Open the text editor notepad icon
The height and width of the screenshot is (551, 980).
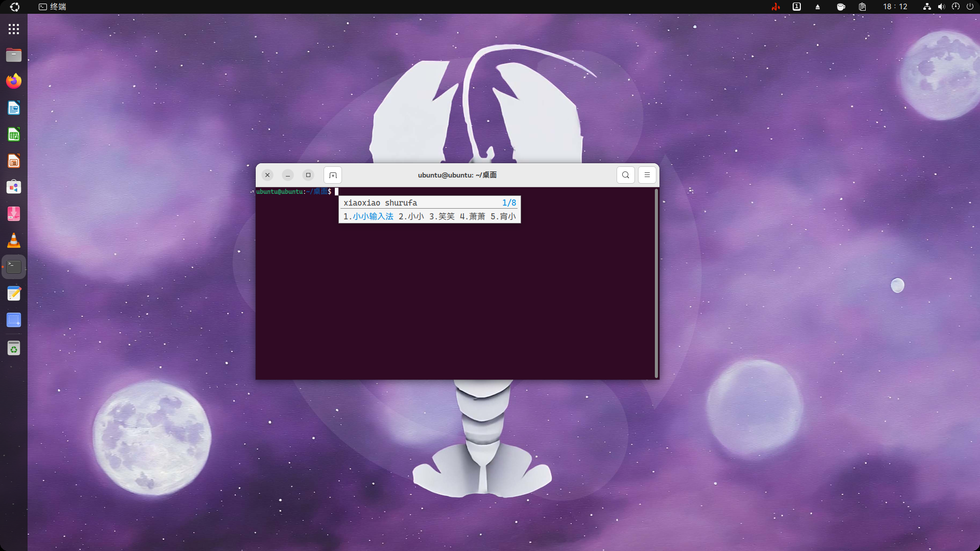point(14,293)
